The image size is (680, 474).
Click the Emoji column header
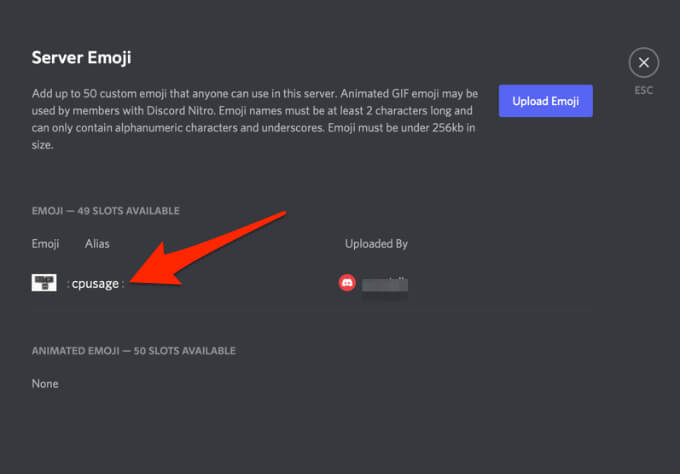(x=45, y=243)
